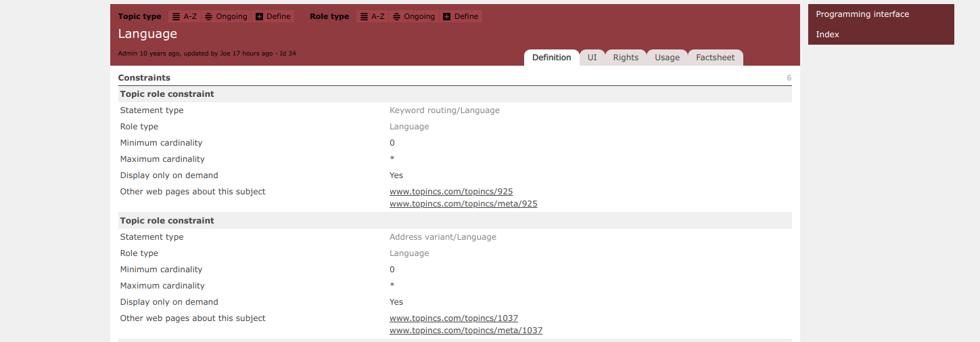Click the Role type A-Z list icon
The width and height of the screenshot is (980, 342).
(x=364, y=16)
